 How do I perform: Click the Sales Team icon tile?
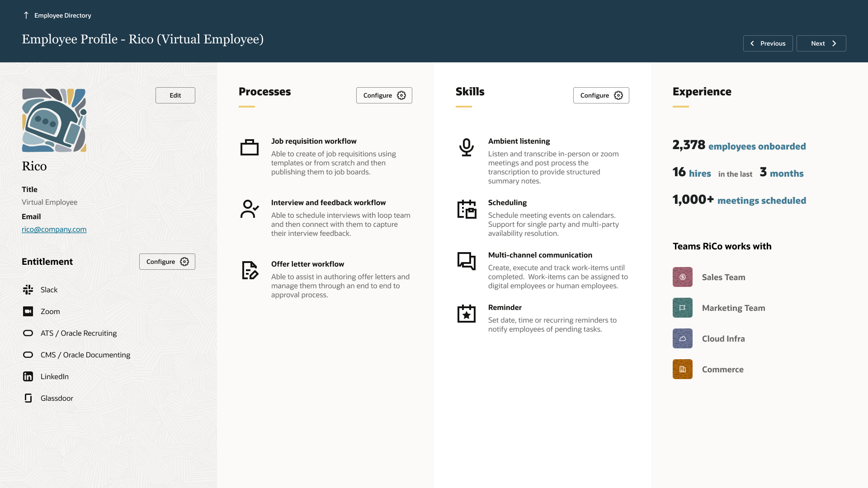click(682, 277)
